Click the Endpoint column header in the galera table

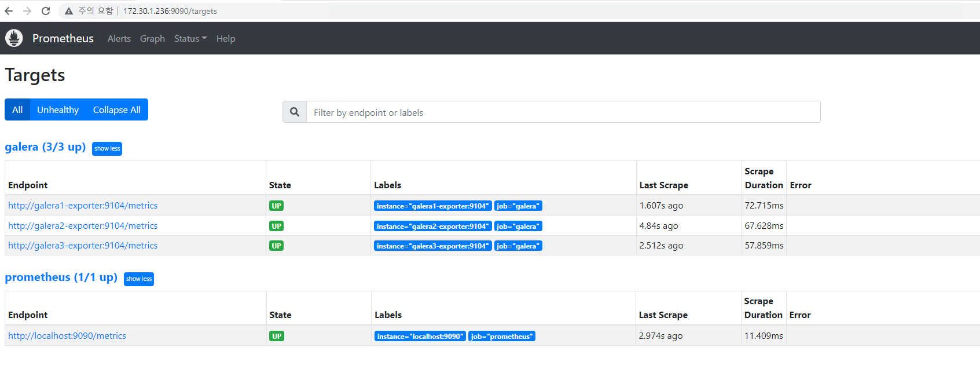coord(28,185)
